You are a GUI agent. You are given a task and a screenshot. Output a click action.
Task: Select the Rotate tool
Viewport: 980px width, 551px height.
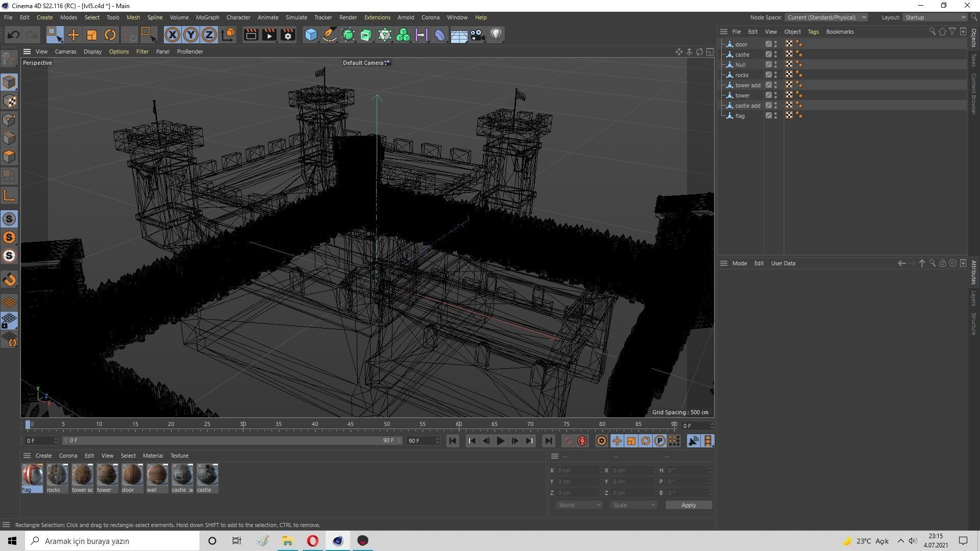coord(110,35)
